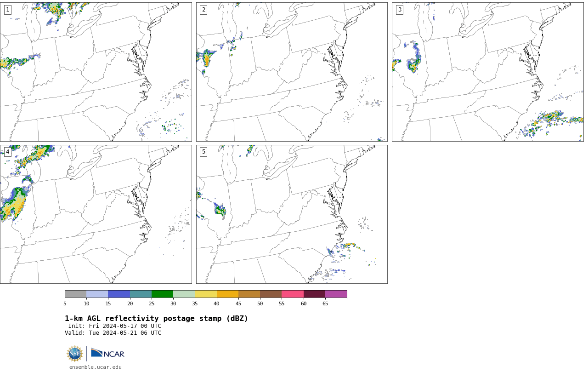Open ensemble member 1 reflectivity map
This screenshot has width=588, height=372.
[96, 72]
